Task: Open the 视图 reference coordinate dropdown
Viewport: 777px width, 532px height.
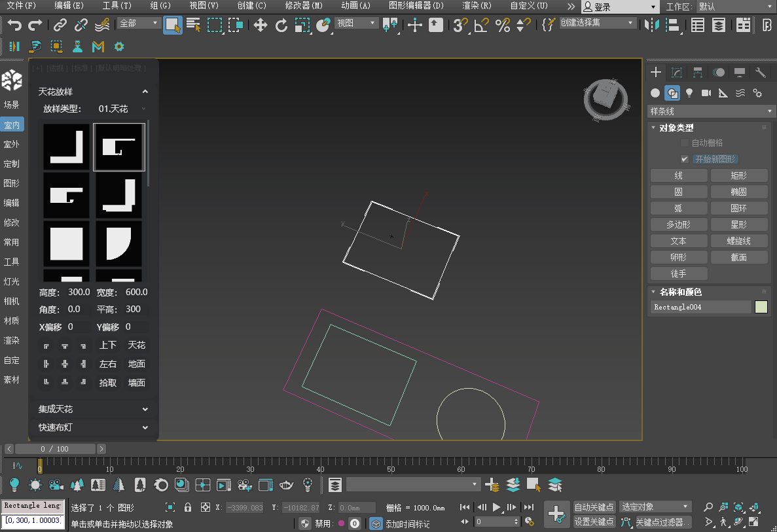Action: [x=357, y=24]
